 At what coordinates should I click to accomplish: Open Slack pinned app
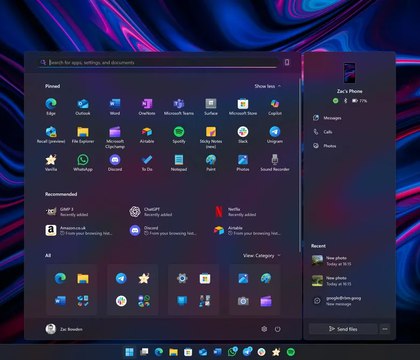(x=243, y=135)
